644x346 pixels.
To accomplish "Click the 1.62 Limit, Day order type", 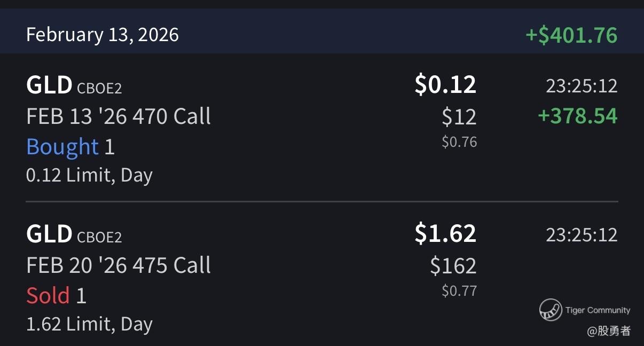I will 89,324.
